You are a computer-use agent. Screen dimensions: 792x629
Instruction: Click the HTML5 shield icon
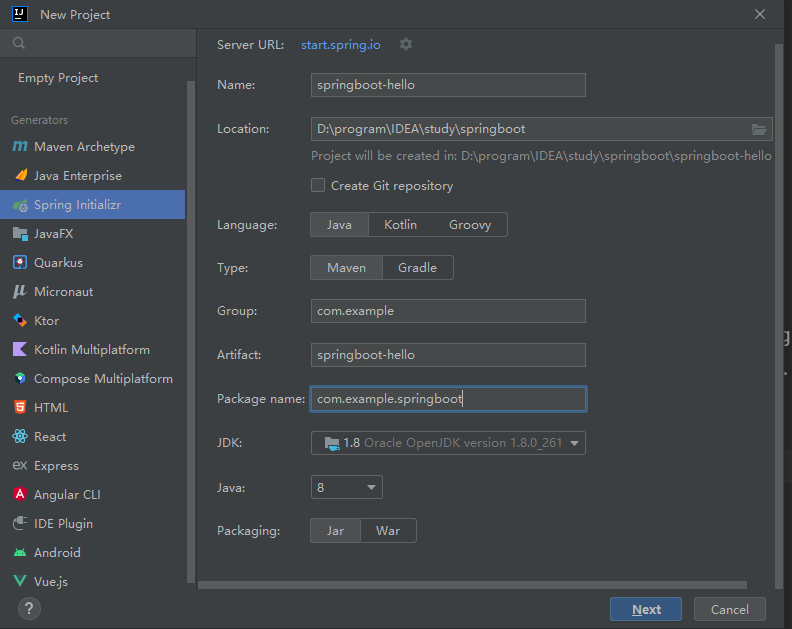tap(20, 407)
